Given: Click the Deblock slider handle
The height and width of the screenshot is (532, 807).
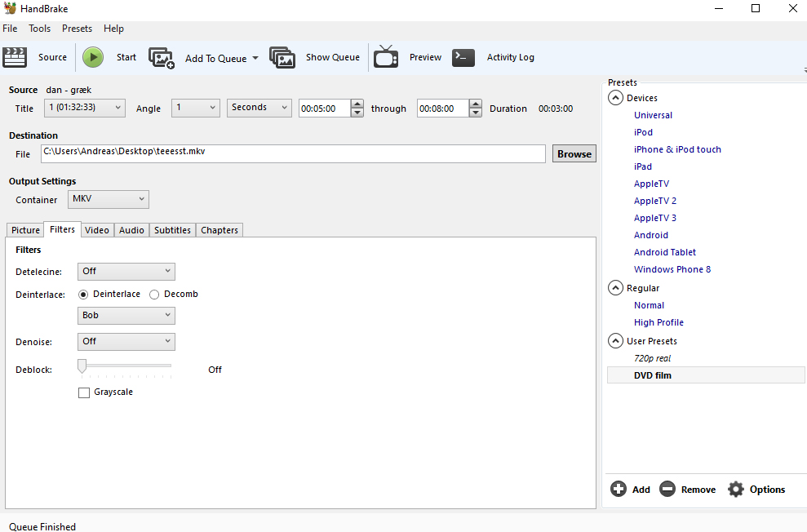Looking at the screenshot, I should pyautogui.click(x=82, y=366).
